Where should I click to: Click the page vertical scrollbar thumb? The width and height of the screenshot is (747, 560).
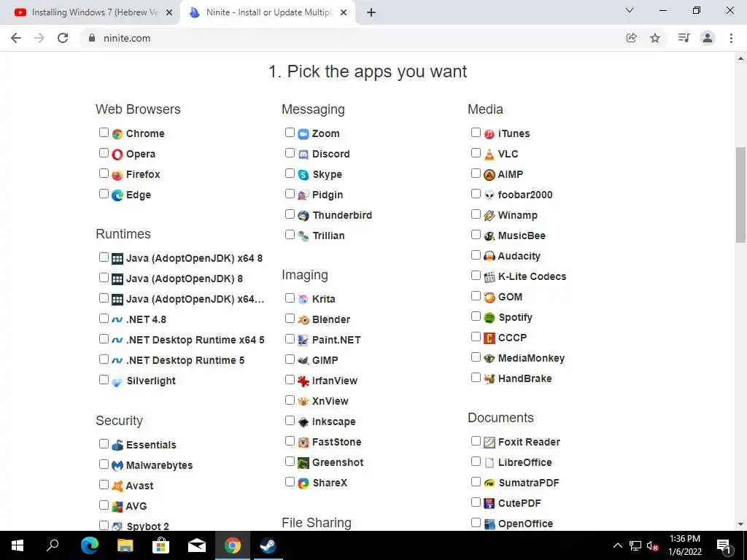point(740,195)
